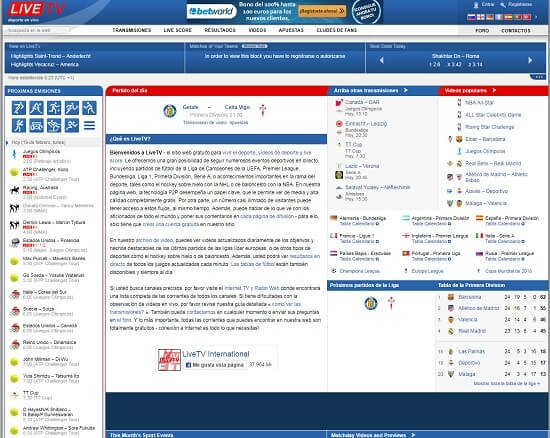Image resolution: width=550 pixels, height=438 pixels.
Task: Collapse the Hoy date section triangle
Action: coord(7,143)
